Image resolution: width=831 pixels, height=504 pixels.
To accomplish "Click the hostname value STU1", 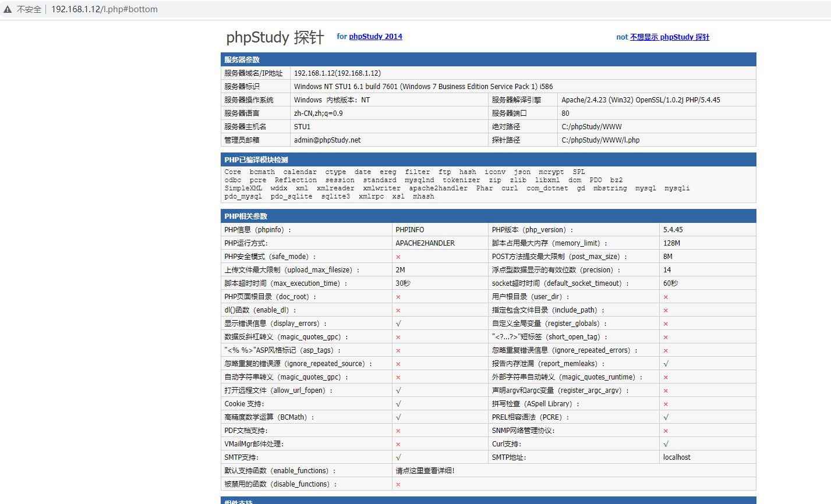I will (302, 127).
